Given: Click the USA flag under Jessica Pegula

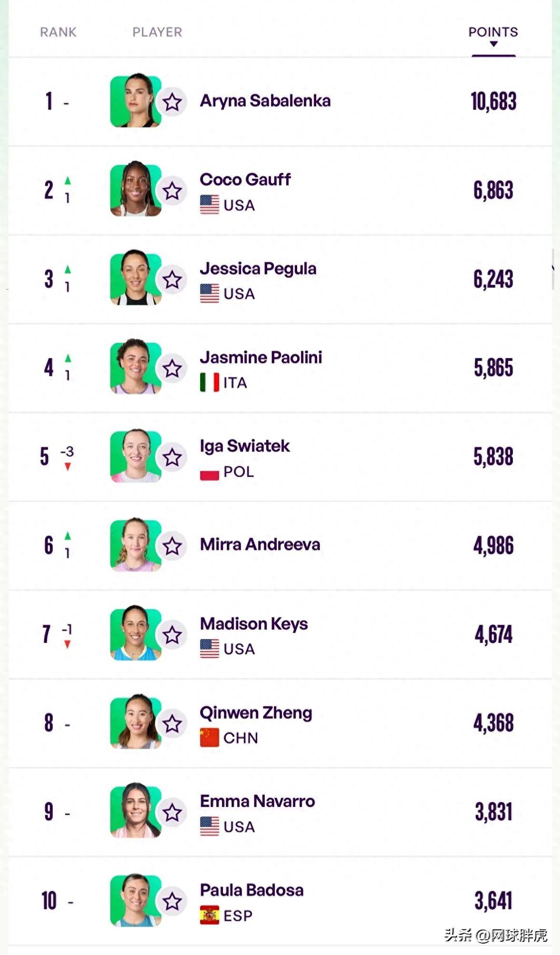Looking at the screenshot, I should pyautogui.click(x=210, y=293).
